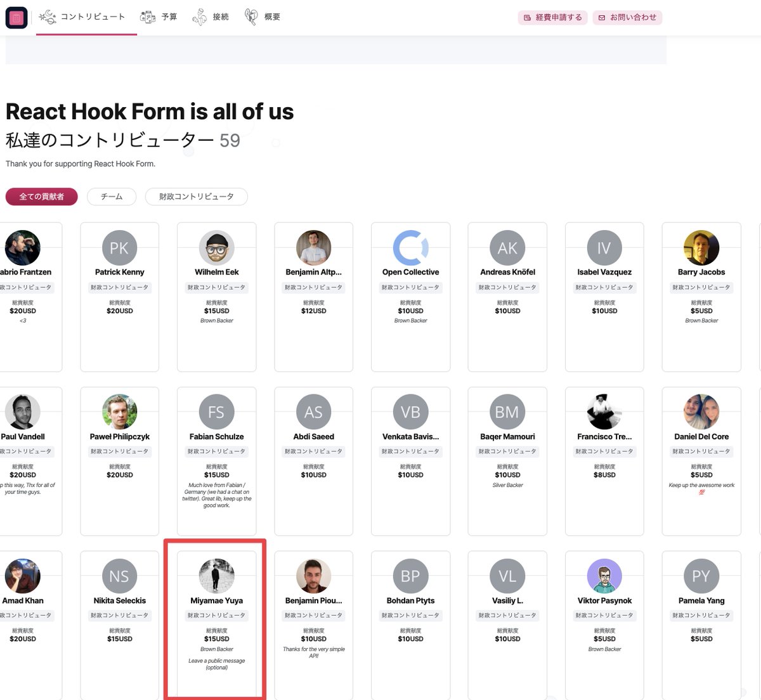Open Viktor Pasynok's name link
This screenshot has height=700, width=761.
pos(604,600)
